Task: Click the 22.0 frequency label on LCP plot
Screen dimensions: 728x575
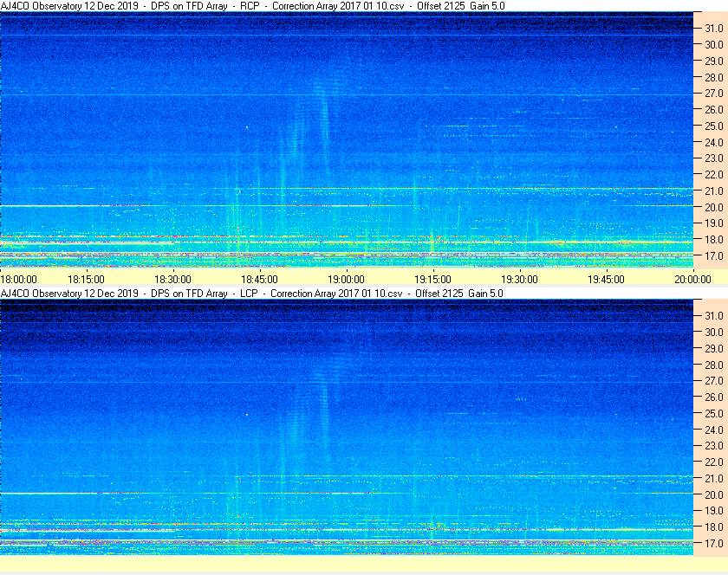Action: pos(714,462)
